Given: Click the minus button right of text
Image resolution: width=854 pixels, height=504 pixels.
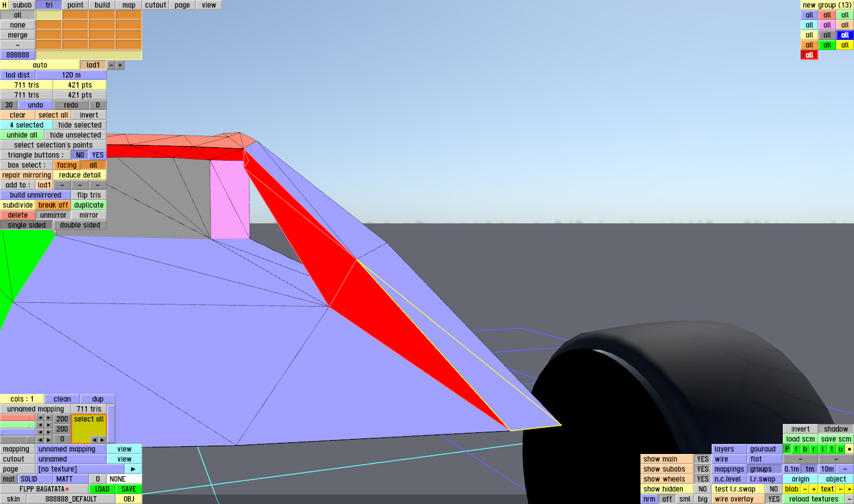Looking at the screenshot, I should coord(841,489).
